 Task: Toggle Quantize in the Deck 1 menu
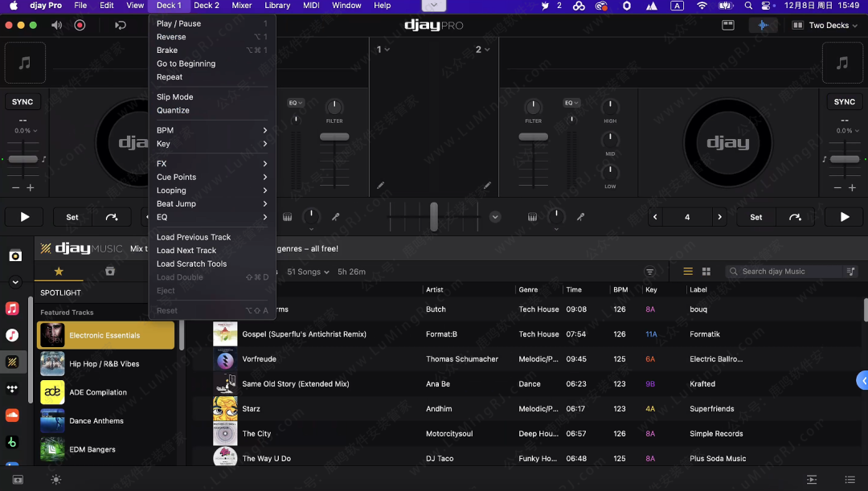173,110
